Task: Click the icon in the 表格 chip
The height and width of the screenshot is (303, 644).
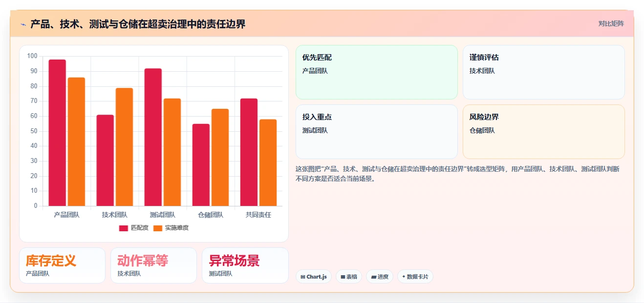Action: 343,277
